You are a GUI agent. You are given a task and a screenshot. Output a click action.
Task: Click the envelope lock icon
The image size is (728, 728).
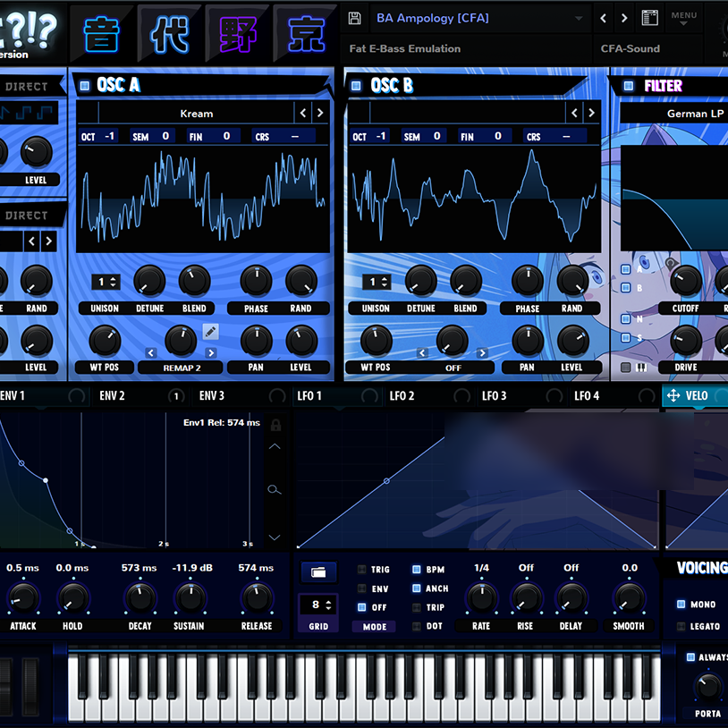[275, 425]
